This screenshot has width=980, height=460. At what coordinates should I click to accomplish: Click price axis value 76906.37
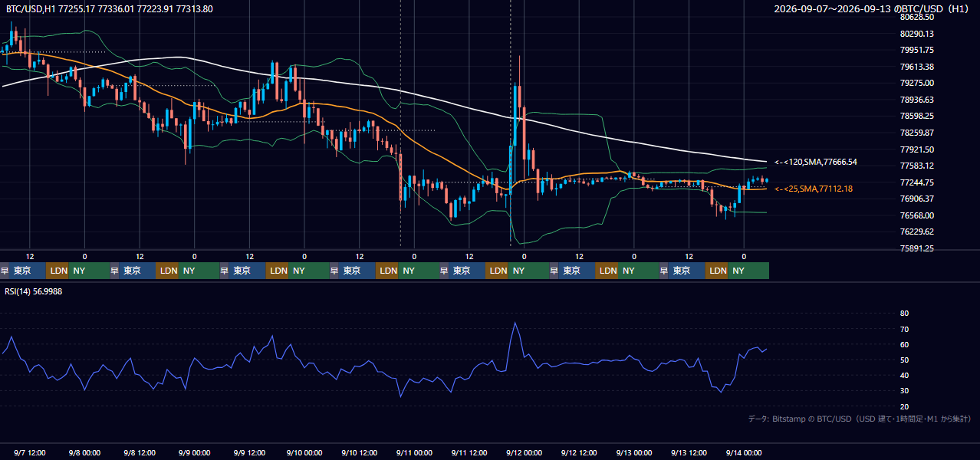pyautogui.click(x=917, y=199)
